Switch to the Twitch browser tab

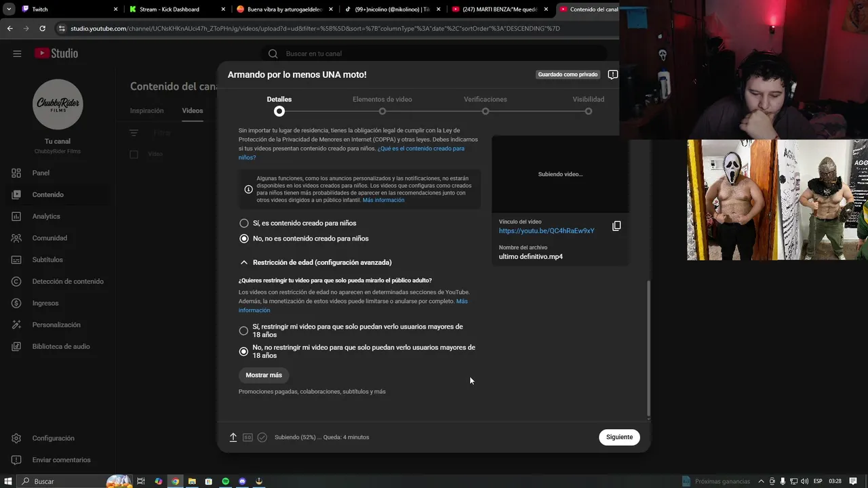click(68, 9)
